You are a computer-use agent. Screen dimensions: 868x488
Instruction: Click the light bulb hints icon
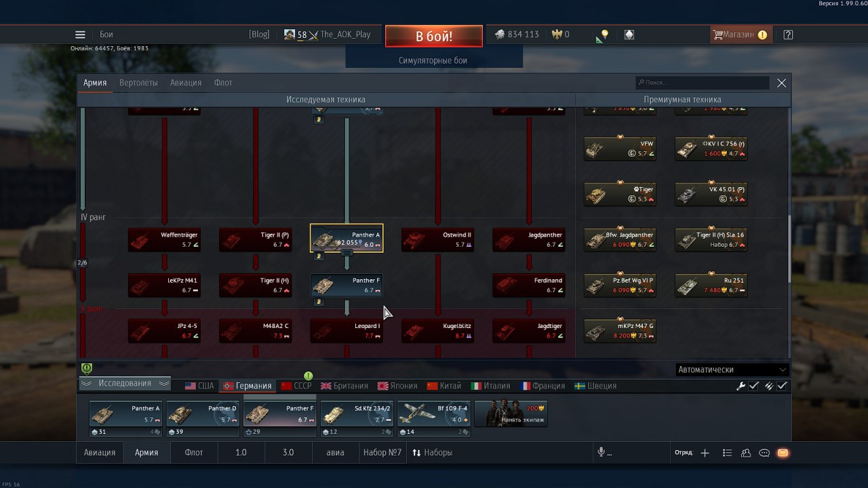point(604,35)
